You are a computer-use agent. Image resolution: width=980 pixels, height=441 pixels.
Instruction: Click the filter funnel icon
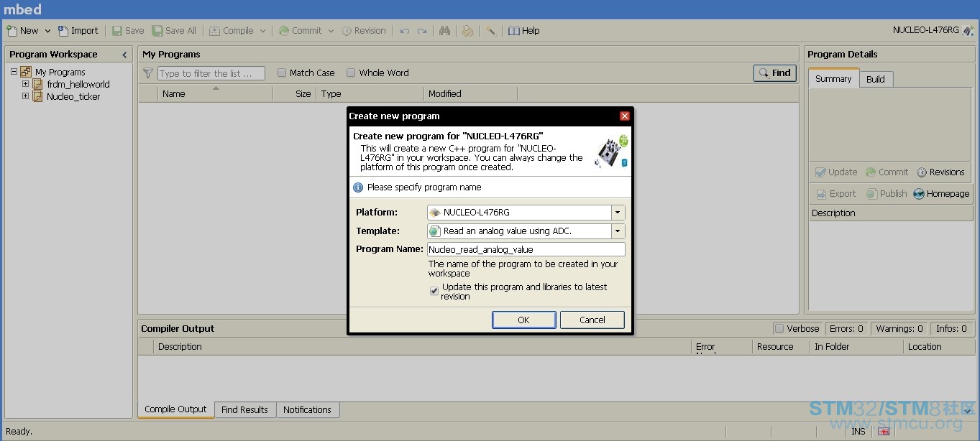[x=148, y=73]
